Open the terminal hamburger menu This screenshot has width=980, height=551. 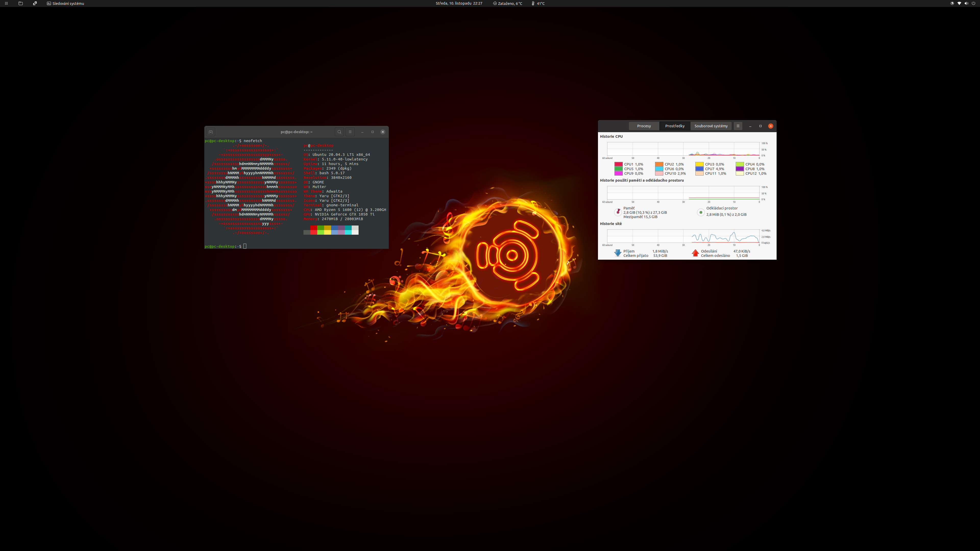pos(350,132)
